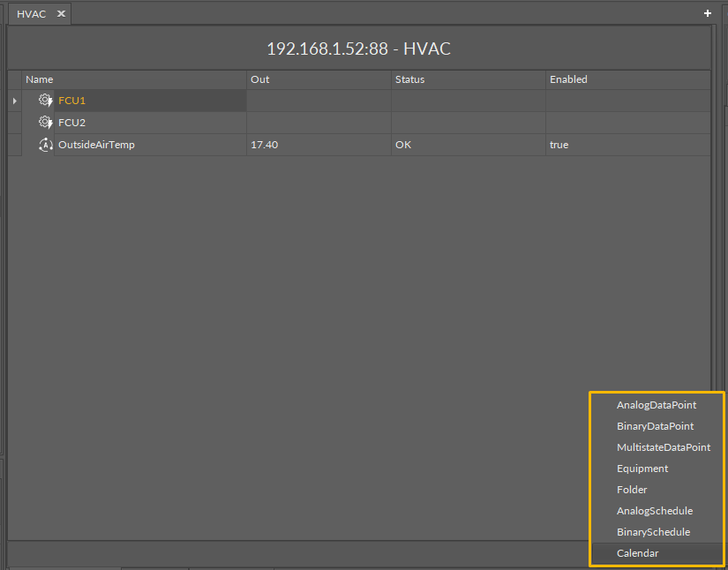Add a MultistateDataPoint from the menu
The height and width of the screenshot is (570, 728).
tap(663, 447)
